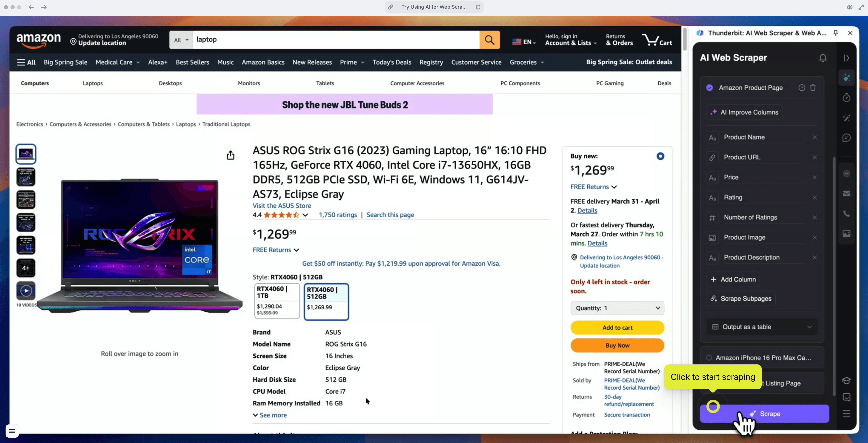This screenshot has width=868, height=443.
Task: Click the orange Amazon search magnifier button
Action: [490, 40]
